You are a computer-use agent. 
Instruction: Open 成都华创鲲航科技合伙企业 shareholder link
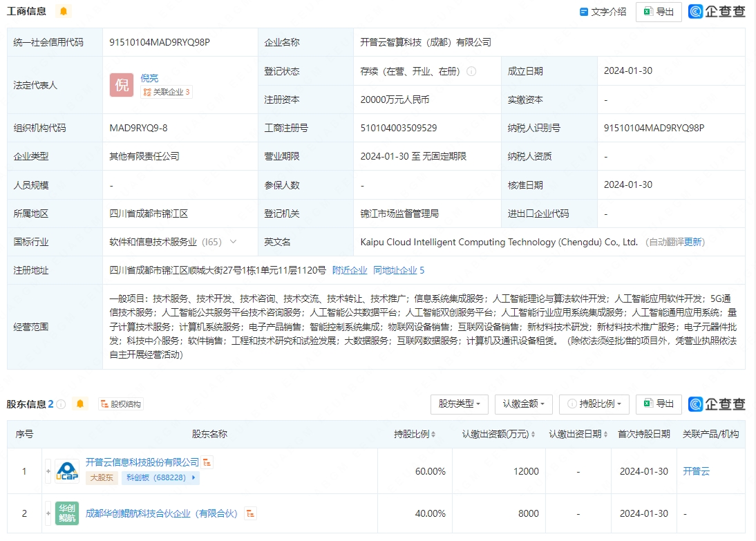point(162,513)
